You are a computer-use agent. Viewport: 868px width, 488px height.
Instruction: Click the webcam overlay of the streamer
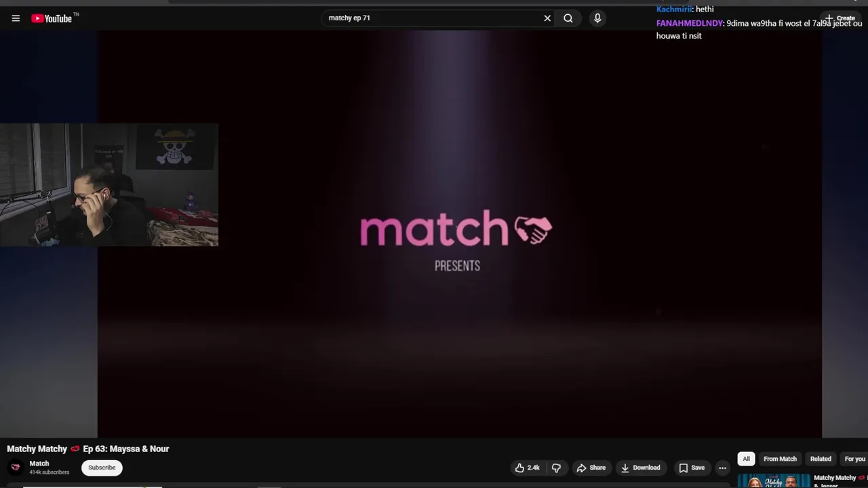[109, 184]
